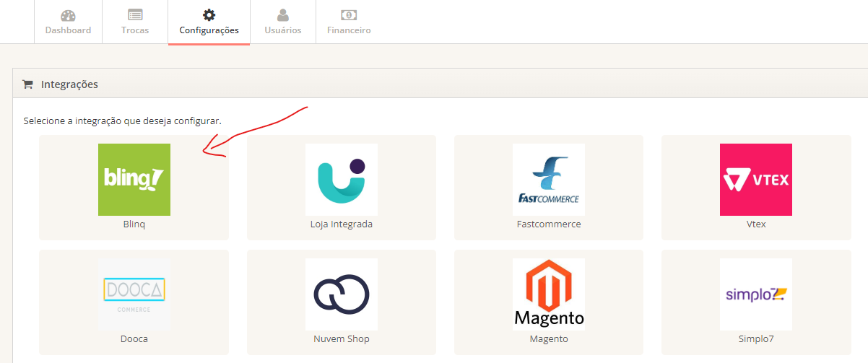Select the green Bling logo

tap(134, 180)
